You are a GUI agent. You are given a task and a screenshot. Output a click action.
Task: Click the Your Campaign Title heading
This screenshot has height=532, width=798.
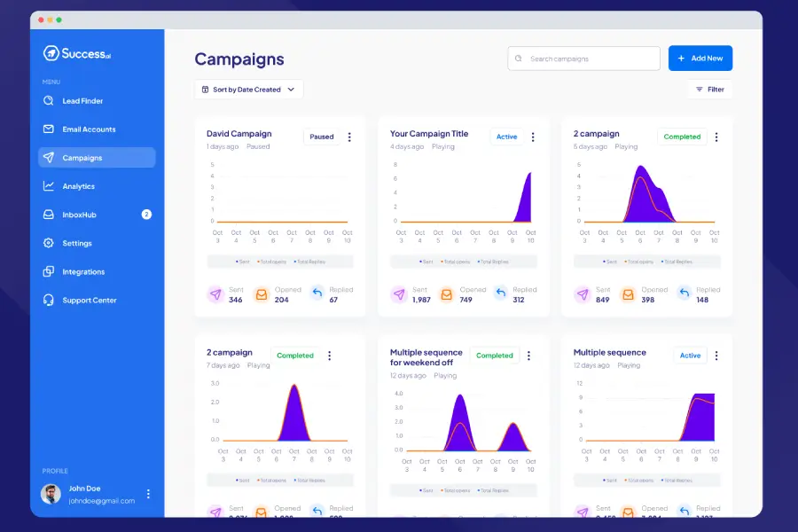(x=429, y=134)
